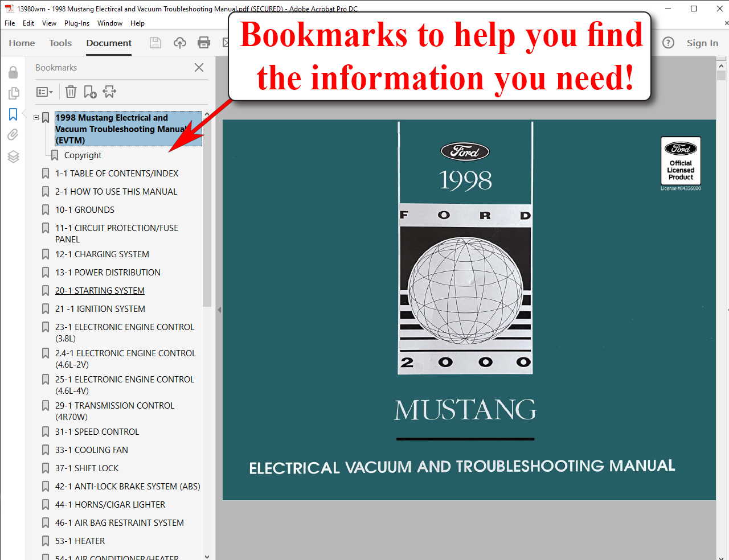The width and height of the screenshot is (729, 560).
Task: Open the security lock panel icon
Action: click(13, 72)
